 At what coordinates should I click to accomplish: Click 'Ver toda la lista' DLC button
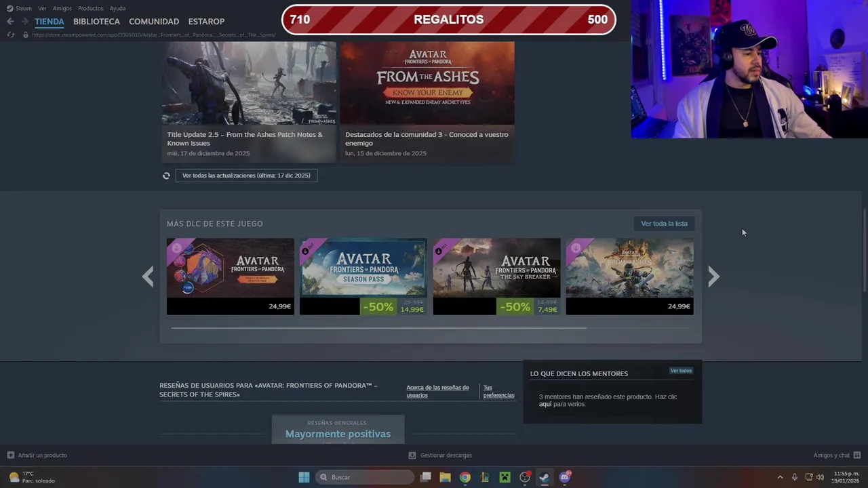(x=664, y=224)
